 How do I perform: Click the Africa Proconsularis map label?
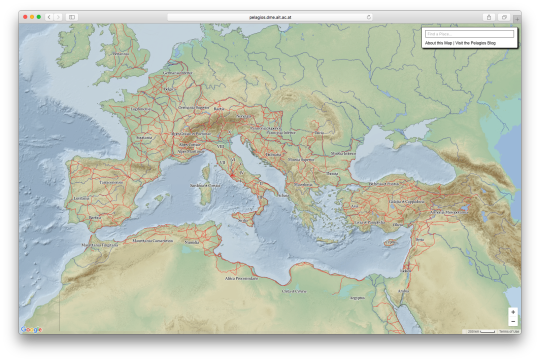241,278
